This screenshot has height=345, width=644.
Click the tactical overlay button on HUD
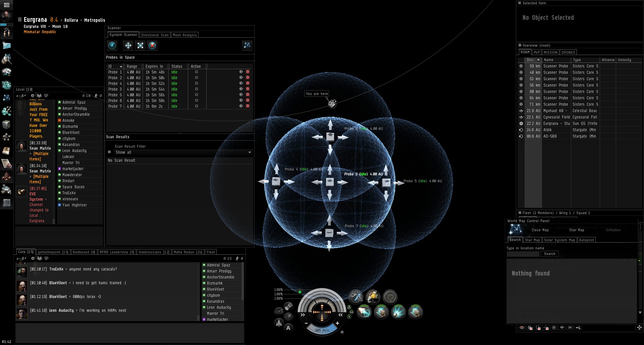(x=279, y=311)
